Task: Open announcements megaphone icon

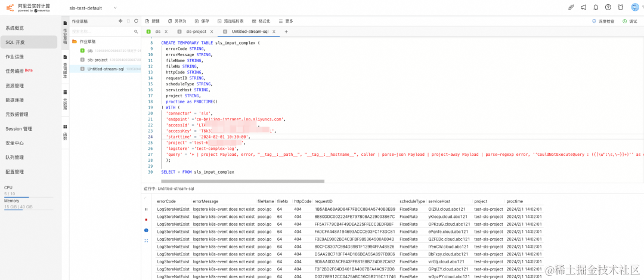Action: point(583,7)
